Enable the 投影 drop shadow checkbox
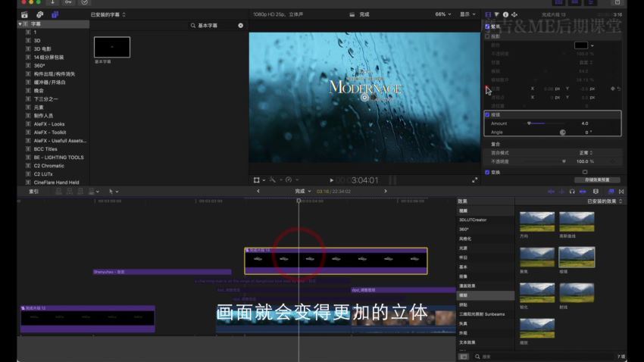The width and height of the screenshot is (644, 362). [487, 36]
